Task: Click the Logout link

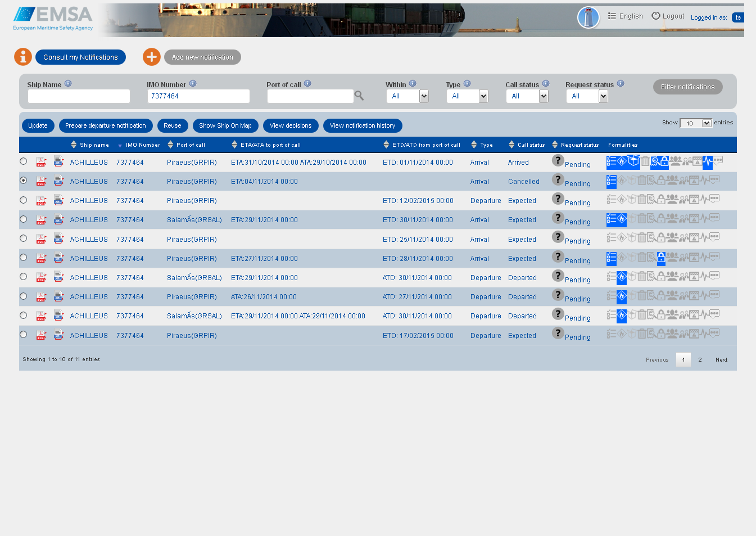Action: click(668, 16)
